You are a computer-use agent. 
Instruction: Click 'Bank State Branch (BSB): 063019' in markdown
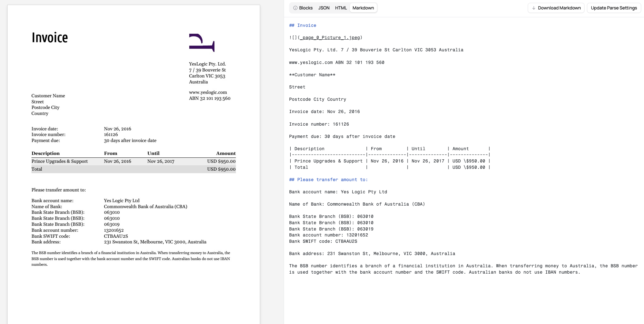tap(331, 229)
